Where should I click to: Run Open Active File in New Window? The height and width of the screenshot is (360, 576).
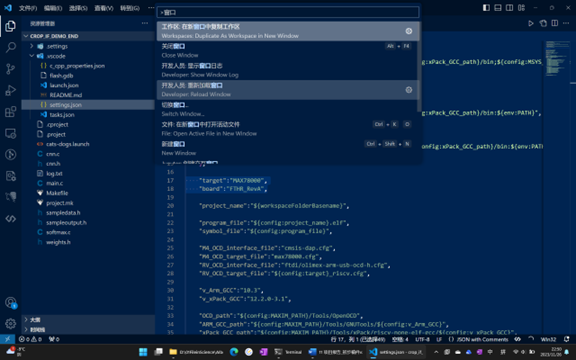point(287,129)
